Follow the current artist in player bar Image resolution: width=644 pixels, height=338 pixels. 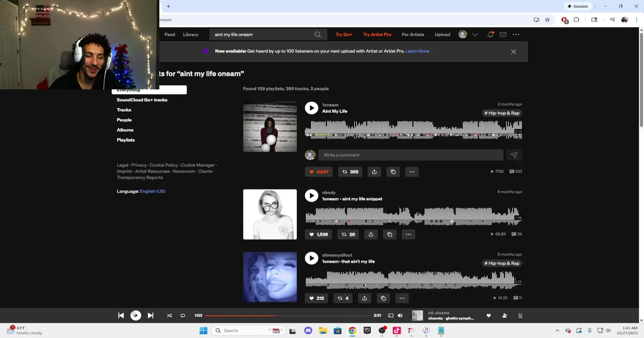tap(504, 315)
